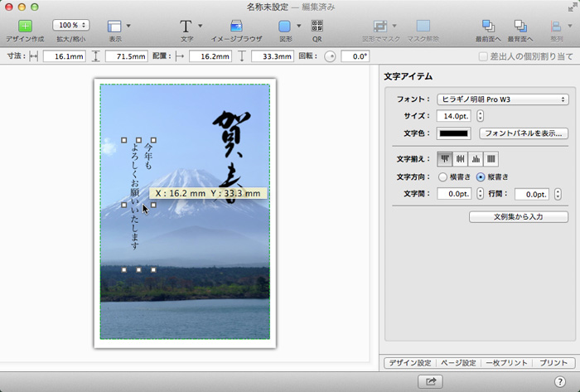
Task: Enable 差出人の個別割り当て checkbox
Action: point(484,56)
